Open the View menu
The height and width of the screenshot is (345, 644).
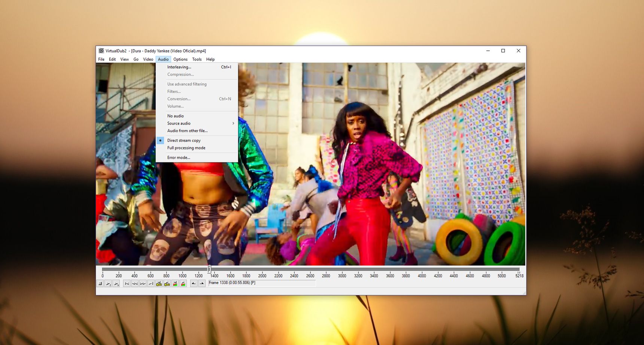tap(125, 59)
